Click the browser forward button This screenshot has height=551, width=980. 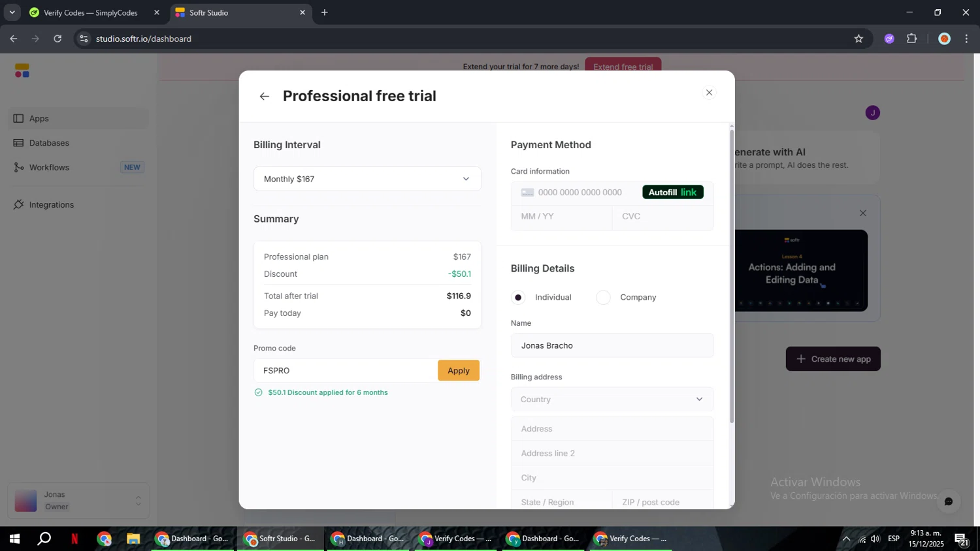36,39
